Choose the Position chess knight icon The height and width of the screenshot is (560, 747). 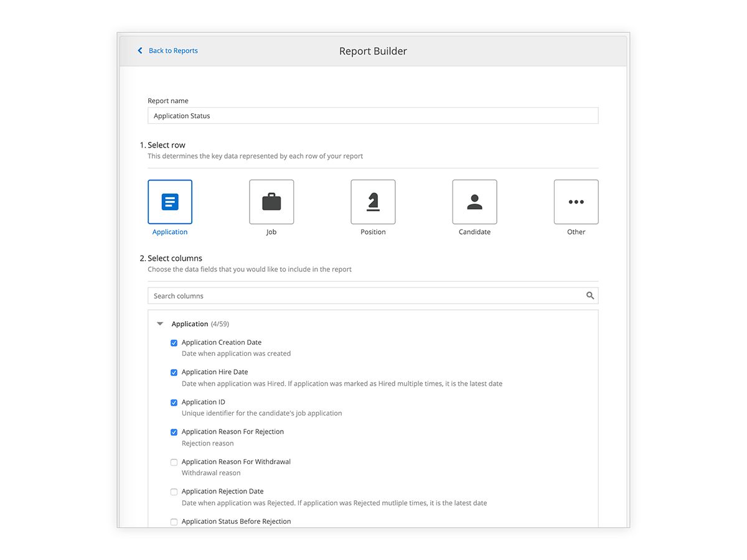click(x=373, y=202)
